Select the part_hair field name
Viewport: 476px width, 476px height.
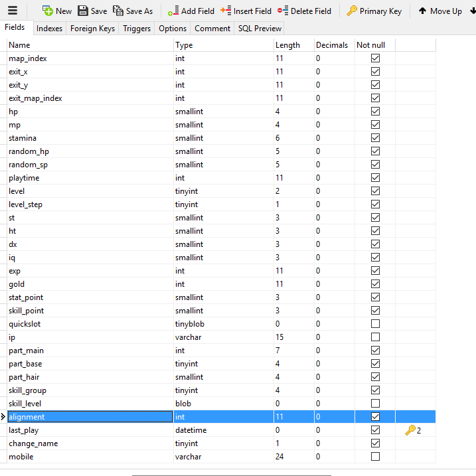coord(24,377)
